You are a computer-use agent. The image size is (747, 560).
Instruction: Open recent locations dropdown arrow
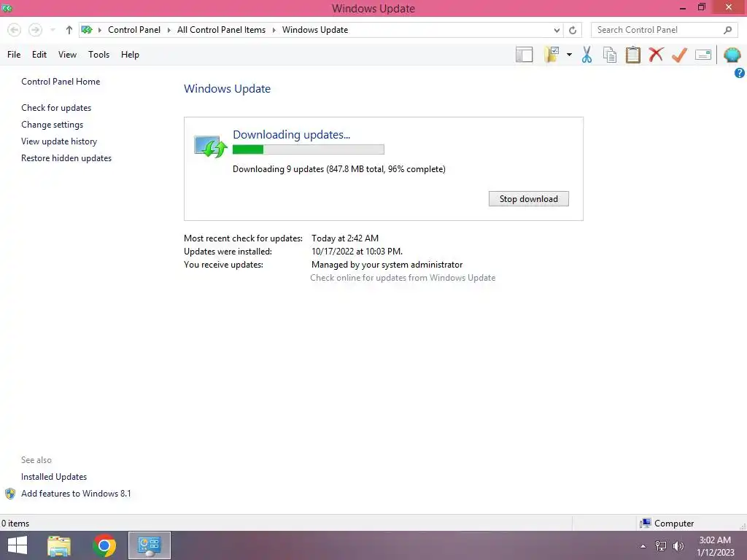pos(53,30)
